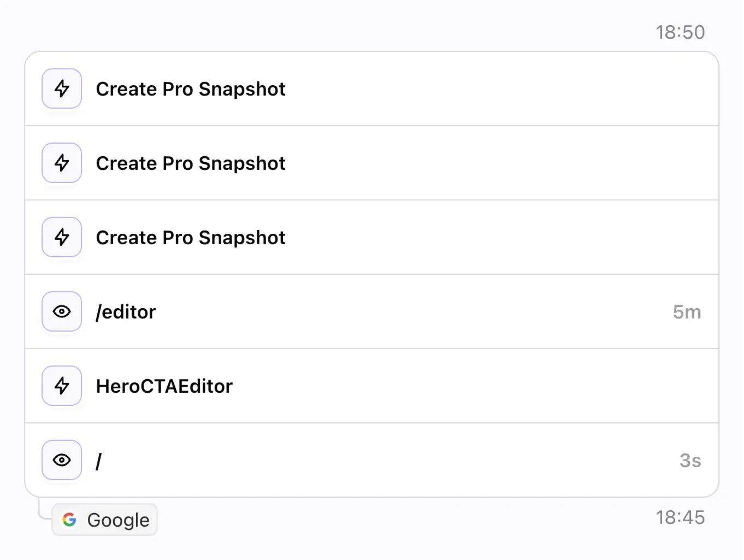744x560 pixels.
Task: Click the lightning icon on first Create Pro Snapshot
Action: pyautogui.click(x=61, y=89)
